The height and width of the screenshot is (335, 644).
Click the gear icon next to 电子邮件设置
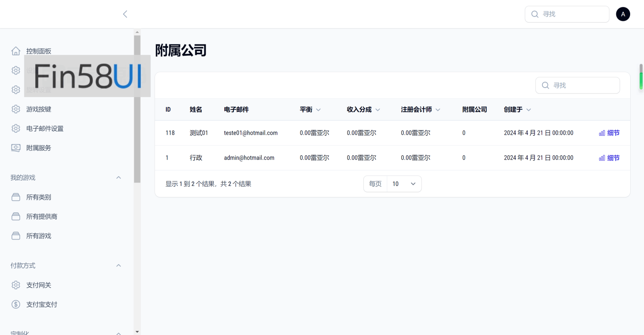coord(16,129)
